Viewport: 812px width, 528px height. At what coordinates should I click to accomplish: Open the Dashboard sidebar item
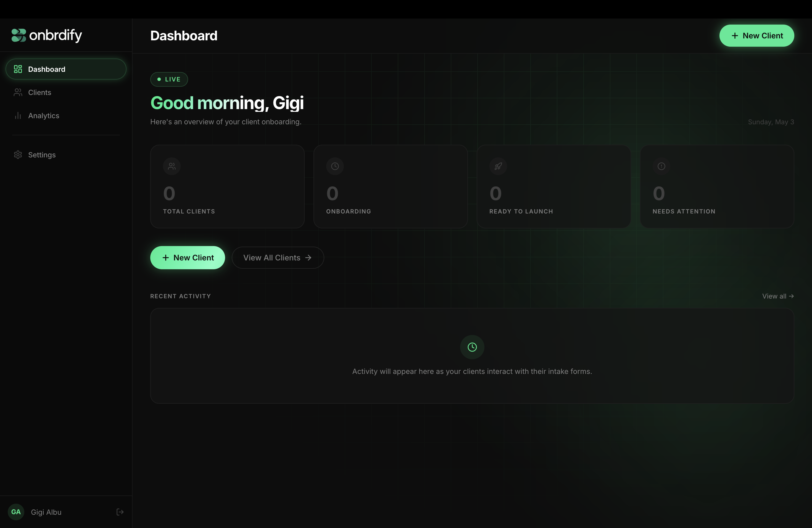[x=66, y=69]
